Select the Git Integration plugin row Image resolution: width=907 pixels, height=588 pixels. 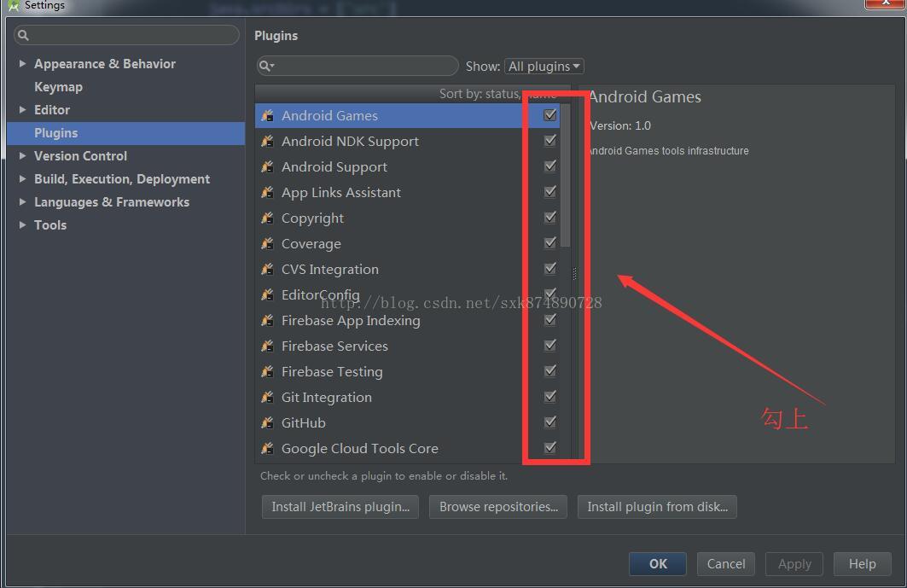407,397
